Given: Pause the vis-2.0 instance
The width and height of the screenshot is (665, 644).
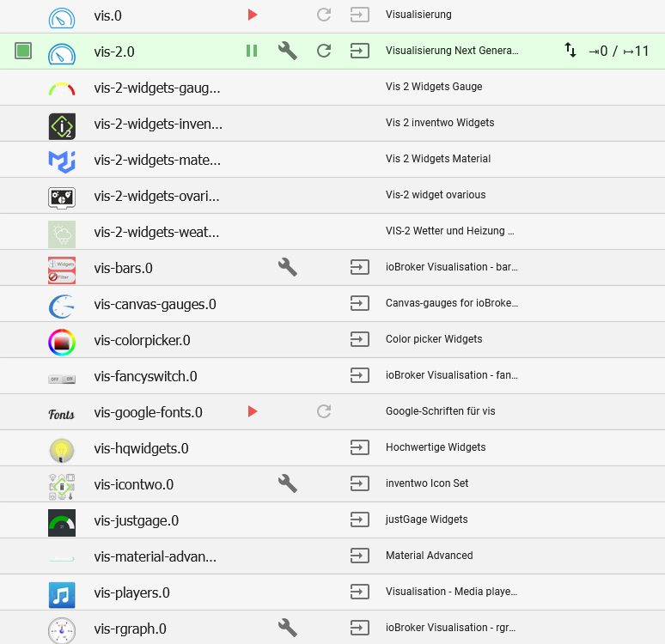Looking at the screenshot, I should pos(252,51).
